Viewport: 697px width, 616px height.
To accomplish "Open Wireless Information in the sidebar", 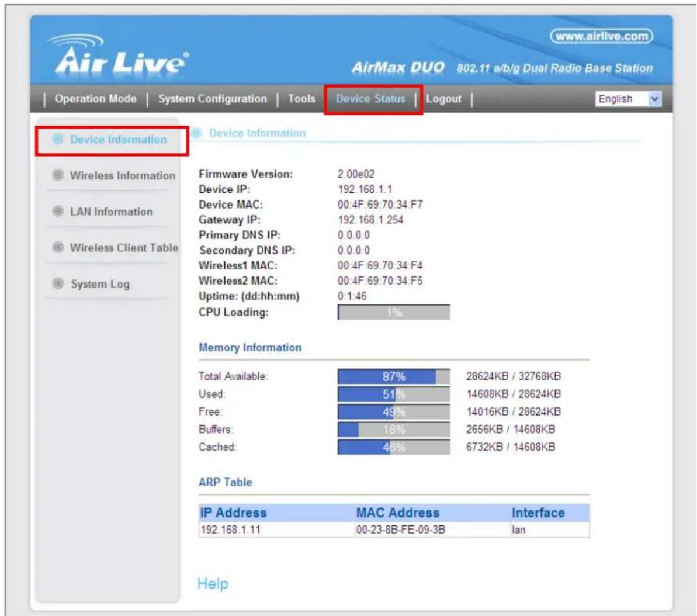I will pyautogui.click(x=123, y=176).
